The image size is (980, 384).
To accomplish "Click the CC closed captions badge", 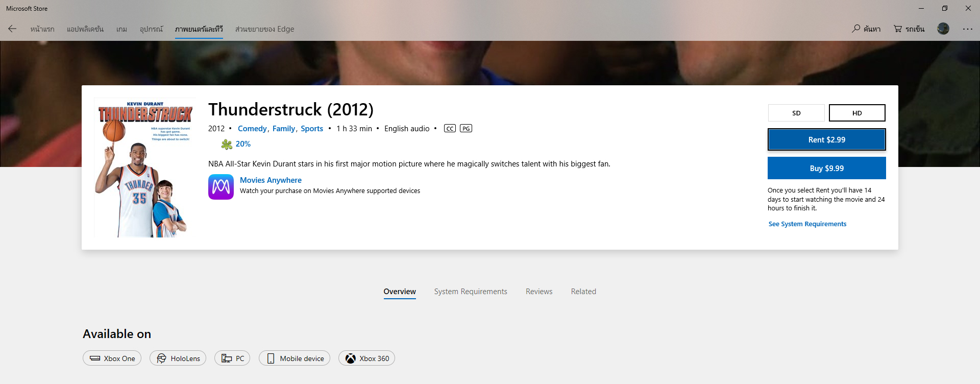I will pyautogui.click(x=450, y=129).
